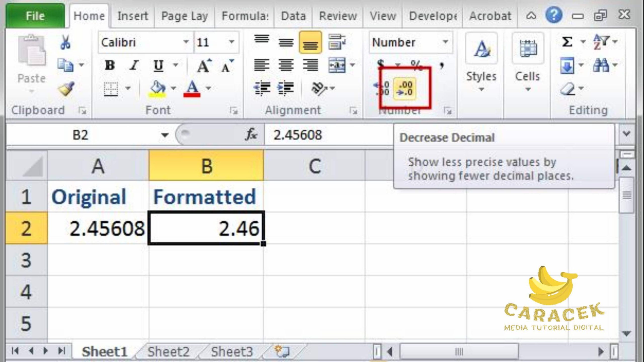
Task: Open the Calibri font name dropdown
Action: [186, 42]
